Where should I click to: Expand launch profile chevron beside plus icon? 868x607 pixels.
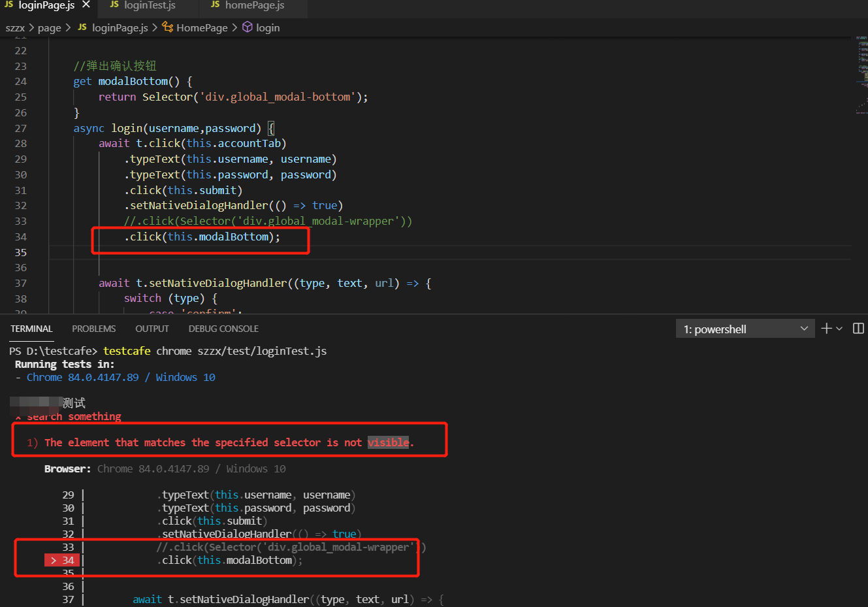pos(839,329)
